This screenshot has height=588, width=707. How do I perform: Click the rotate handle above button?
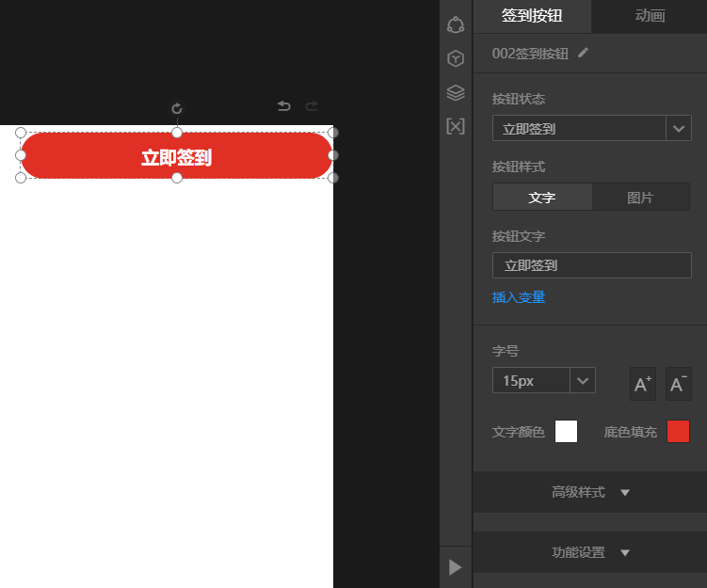pos(177,108)
